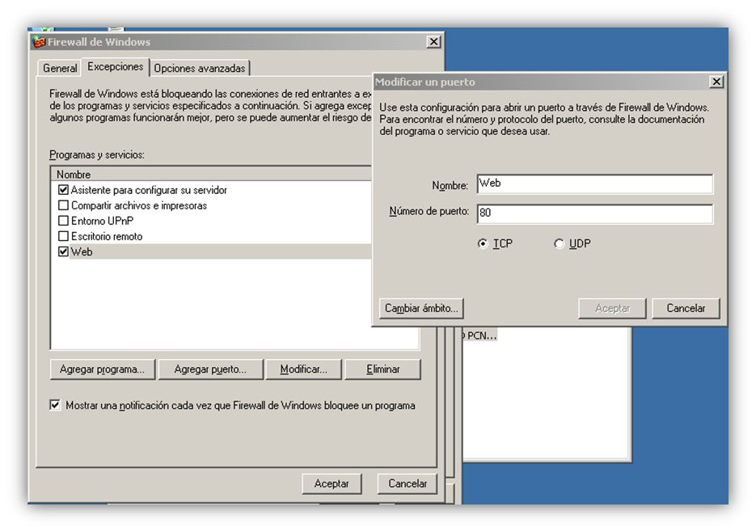Close the Modificar un puerto dialog
The height and width of the screenshot is (532, 756).
pyautogui.click(x=716, y=82)
